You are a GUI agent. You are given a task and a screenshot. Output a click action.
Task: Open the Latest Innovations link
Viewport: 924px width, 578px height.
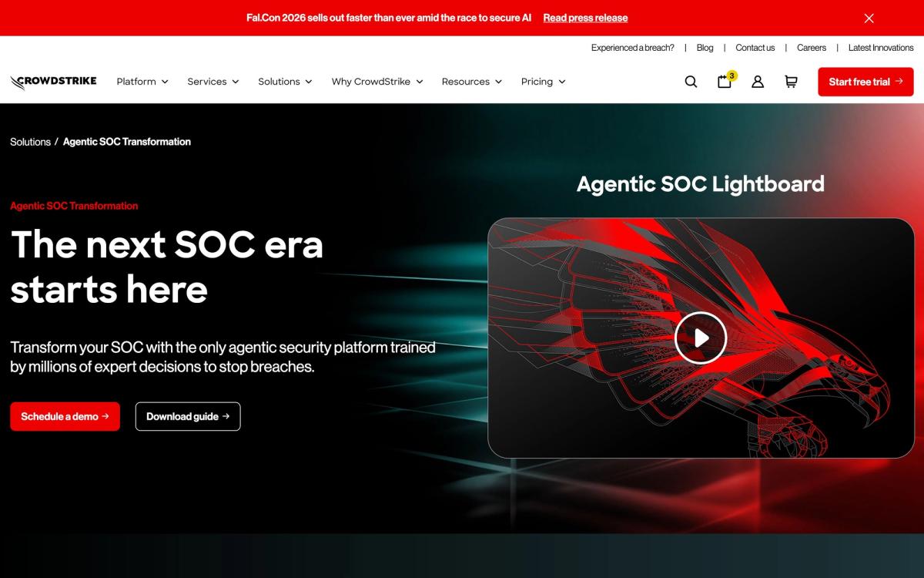pos(881,48)
